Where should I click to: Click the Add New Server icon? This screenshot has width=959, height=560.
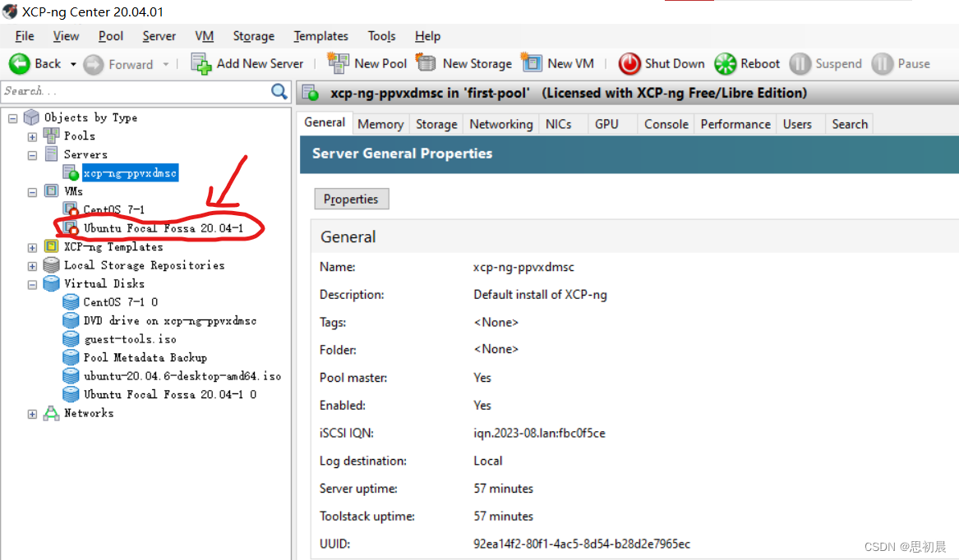201,63
